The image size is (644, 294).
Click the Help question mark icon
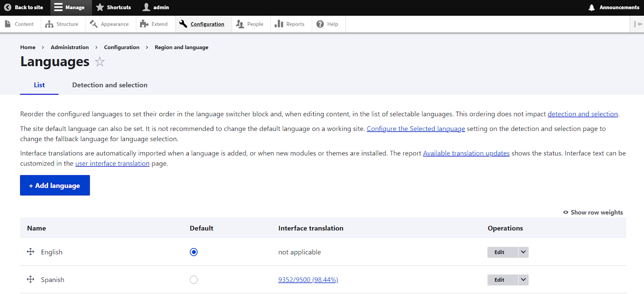click(x=320, y=24)
